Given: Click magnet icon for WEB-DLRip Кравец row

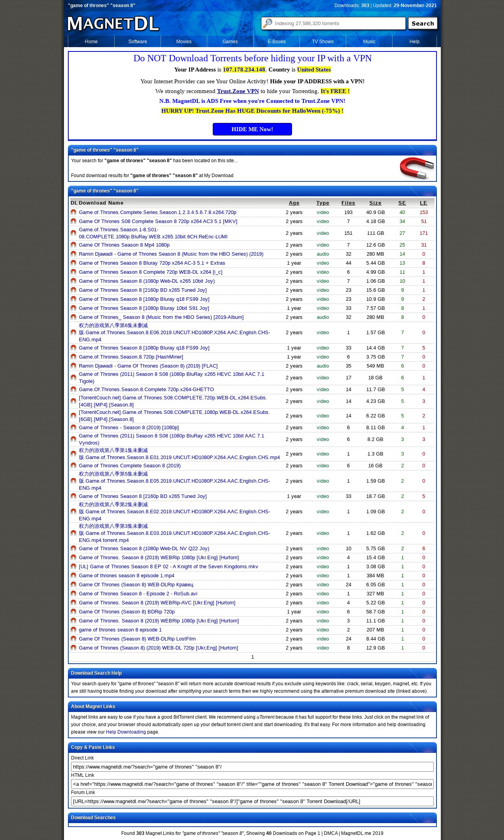Looking at the screenshot, I should 73,585.
